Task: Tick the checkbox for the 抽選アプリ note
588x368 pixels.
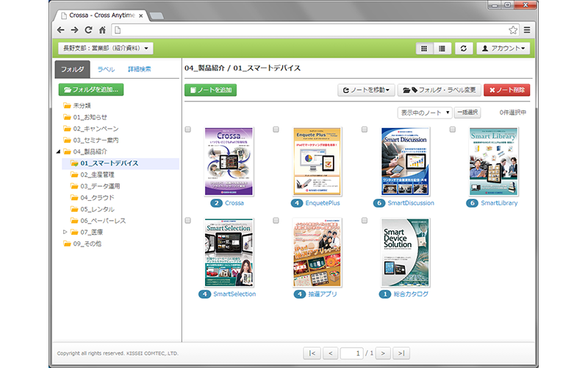Action: [276, 221]
